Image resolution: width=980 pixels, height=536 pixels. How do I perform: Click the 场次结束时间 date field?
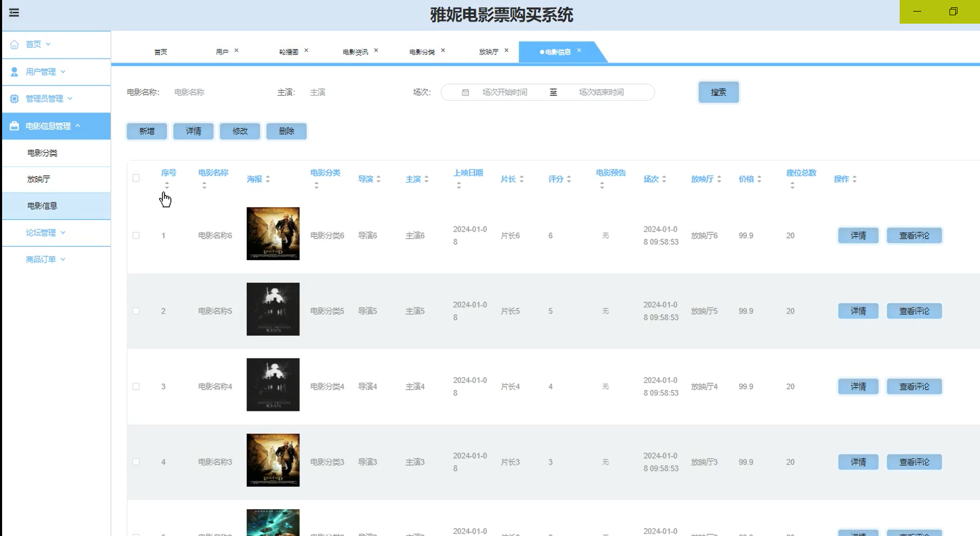point(601,92)
